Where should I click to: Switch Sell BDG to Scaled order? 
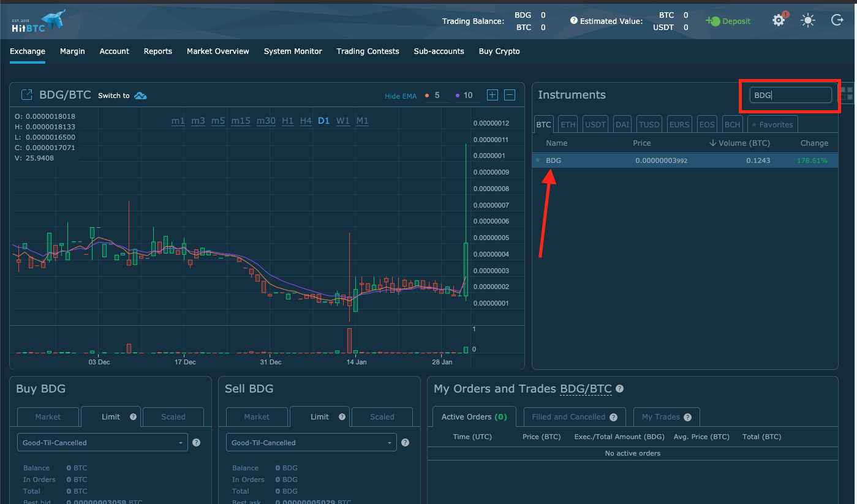[382, 417]
